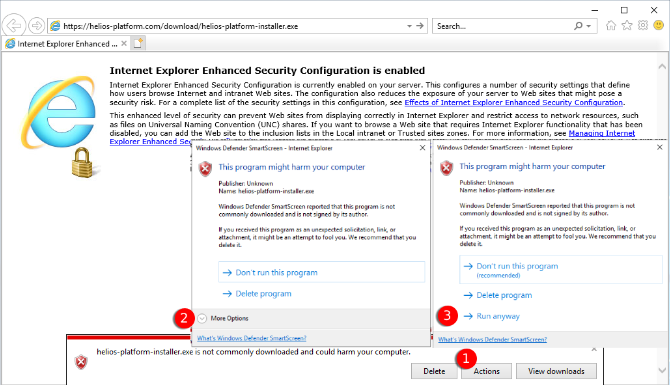Image resolution: width=670 pixels, height=385 pixels.
Task: Open What's Windows Defender SmartScreen link, left dialog
Action: pyautogui.click(x=252, y=338)
